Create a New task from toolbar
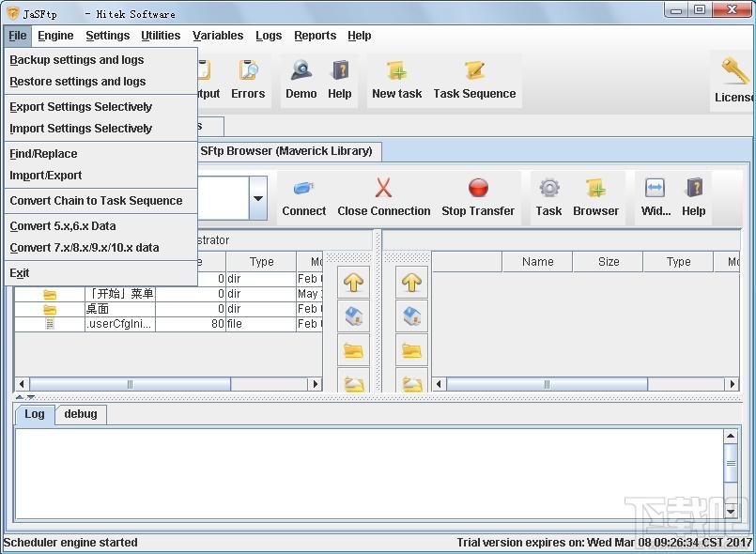756x554 pixels. (x=397, y=80)
